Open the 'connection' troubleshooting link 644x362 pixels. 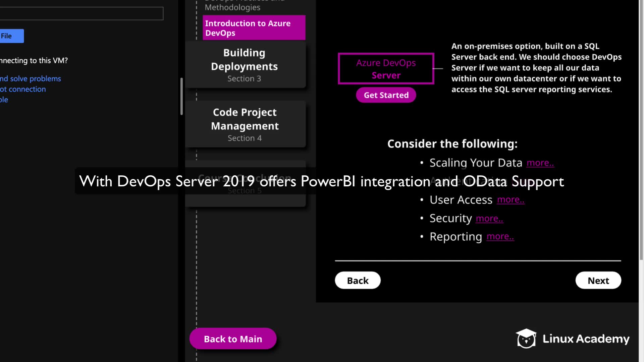pyautogui.click(x=23, y=89)
